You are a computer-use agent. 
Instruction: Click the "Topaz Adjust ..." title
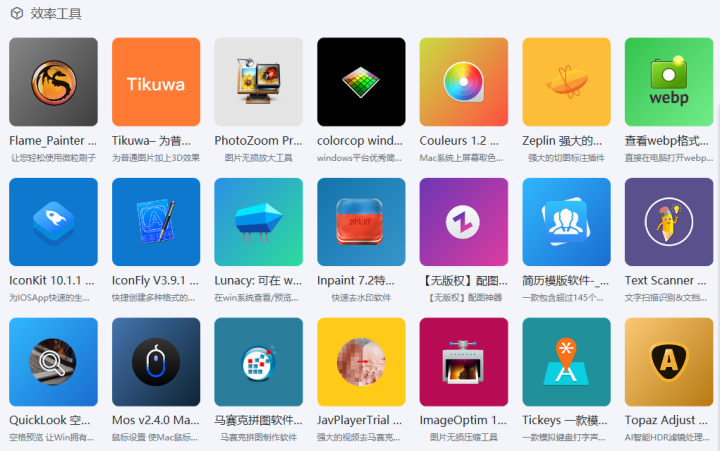click(666, 420)
